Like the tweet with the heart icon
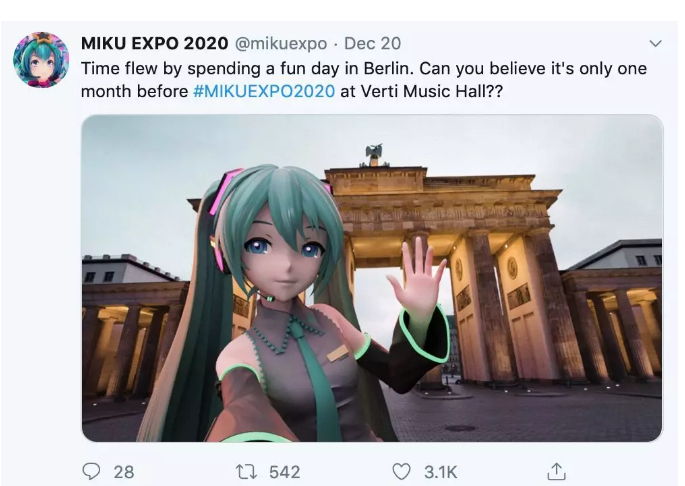This screenshot has width=685, height=486. coord(401,472)
